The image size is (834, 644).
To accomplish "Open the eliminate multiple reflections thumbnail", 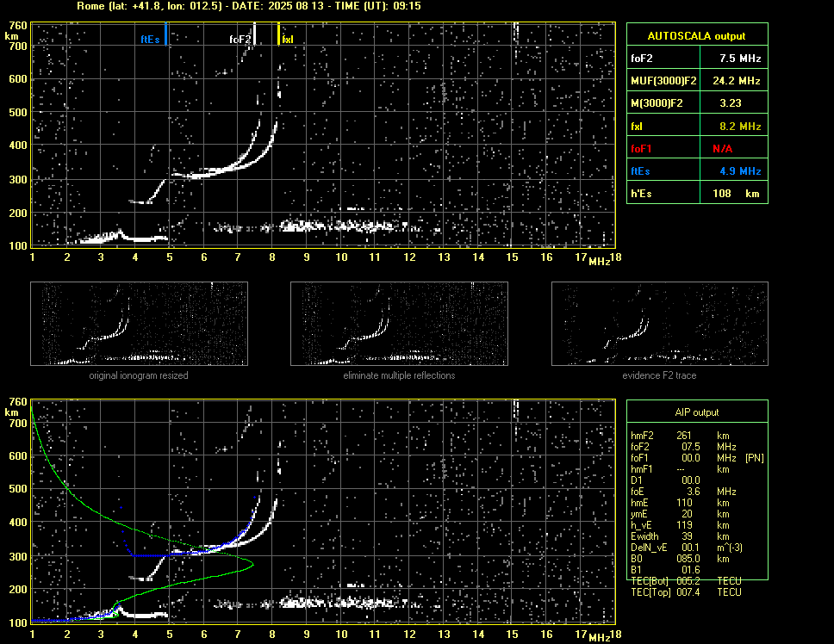I will click(399, 324).
